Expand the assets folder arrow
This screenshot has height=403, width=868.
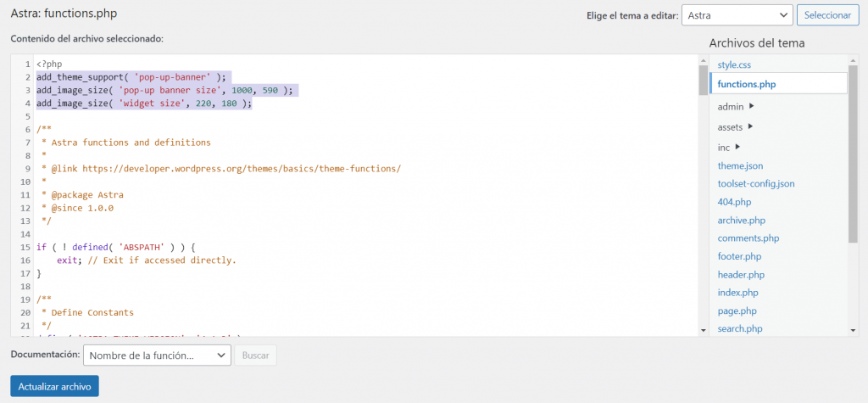[751, 127]
